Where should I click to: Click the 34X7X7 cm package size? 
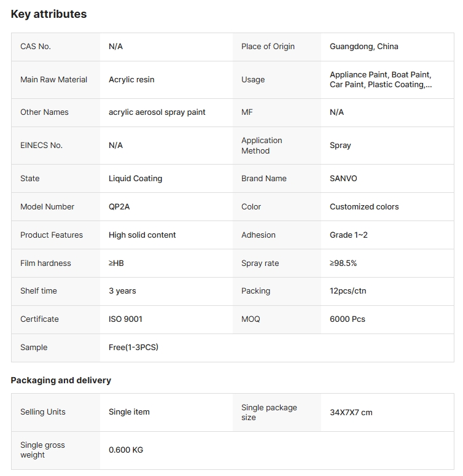[351, 413]
